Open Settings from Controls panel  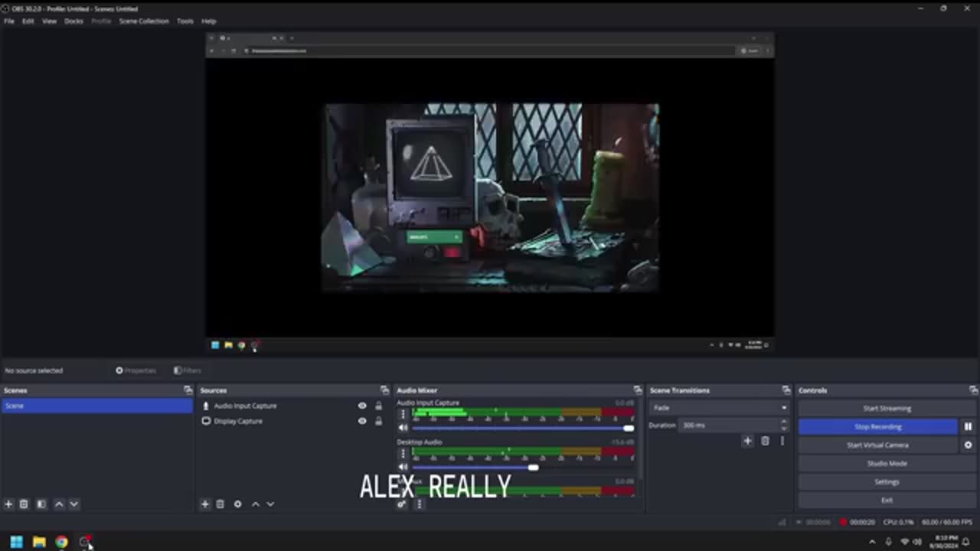click(x=887, y=481)
